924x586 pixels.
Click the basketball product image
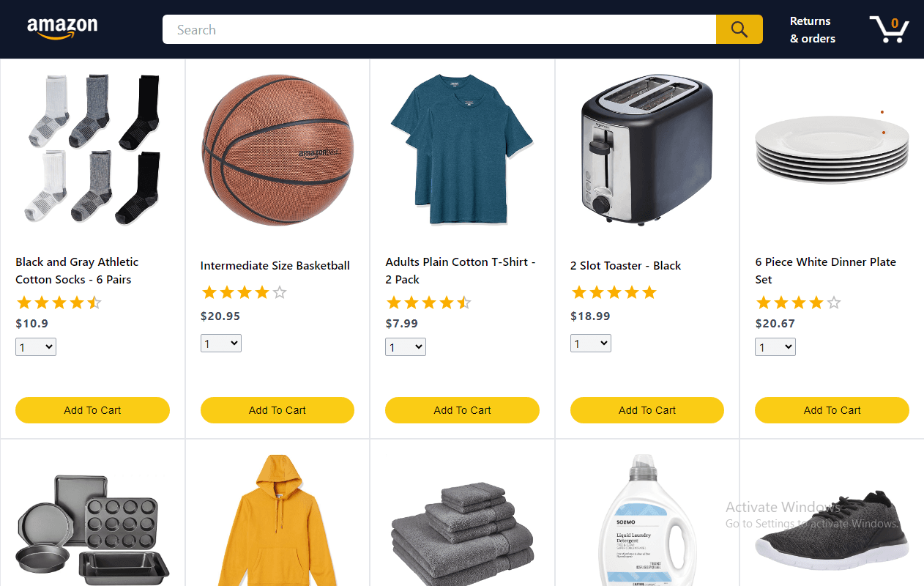[277, 149]
